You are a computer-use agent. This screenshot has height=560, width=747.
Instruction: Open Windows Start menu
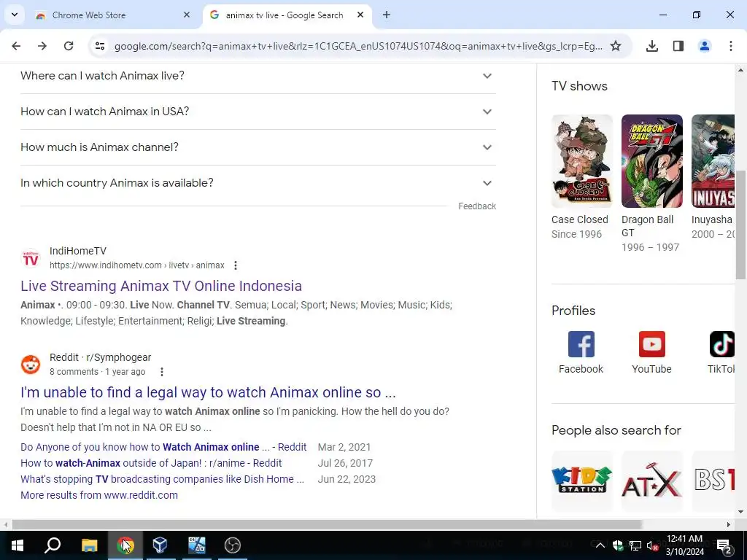pos(18,545)
